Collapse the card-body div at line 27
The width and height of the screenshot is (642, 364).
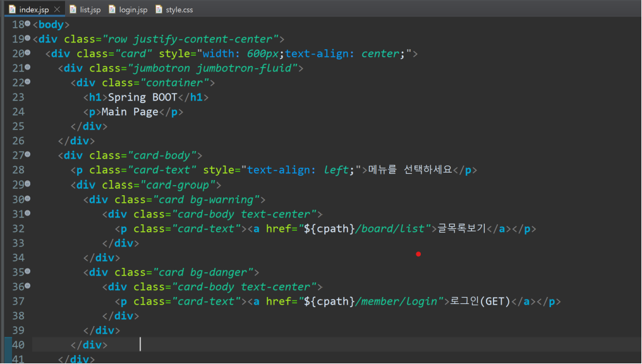[x=27, y=154]
